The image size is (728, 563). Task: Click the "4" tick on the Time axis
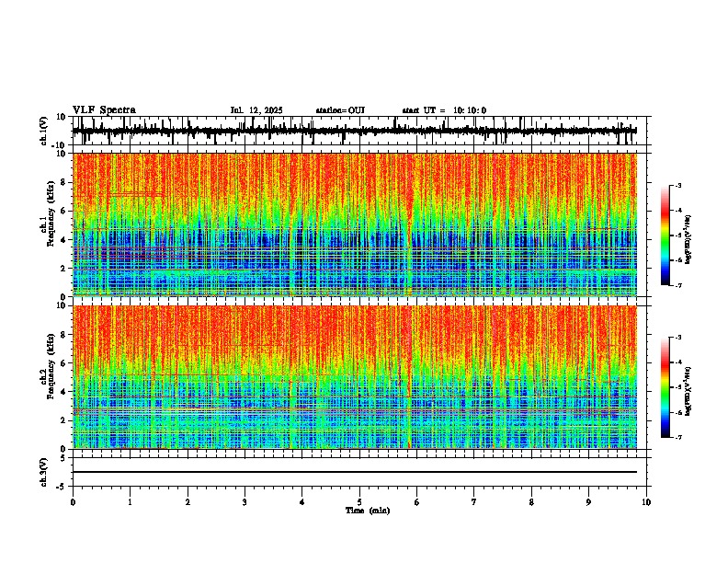tap(302, 502)
